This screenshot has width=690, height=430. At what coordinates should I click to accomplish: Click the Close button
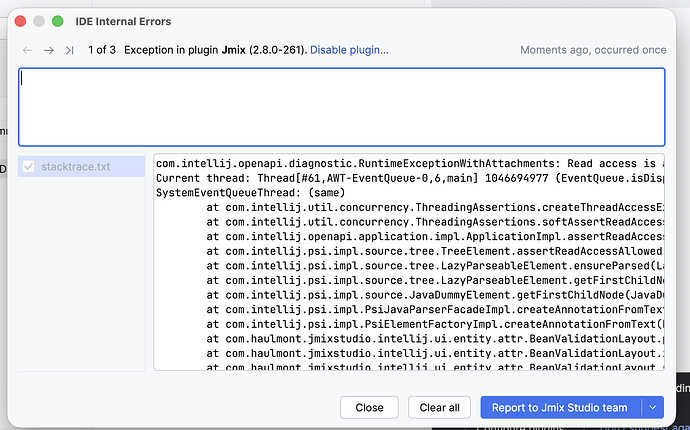(369, 408)
